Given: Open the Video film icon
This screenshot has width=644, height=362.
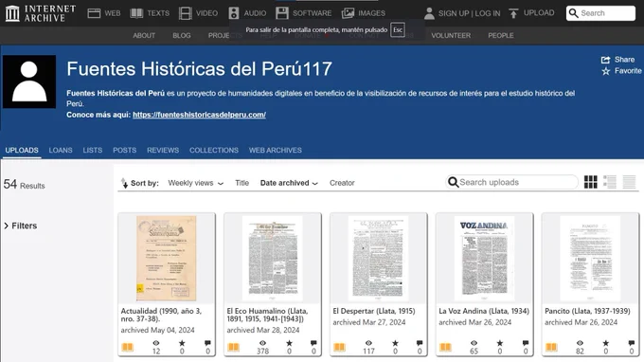Looking at the screenshot, I should [x=186, y=13].
